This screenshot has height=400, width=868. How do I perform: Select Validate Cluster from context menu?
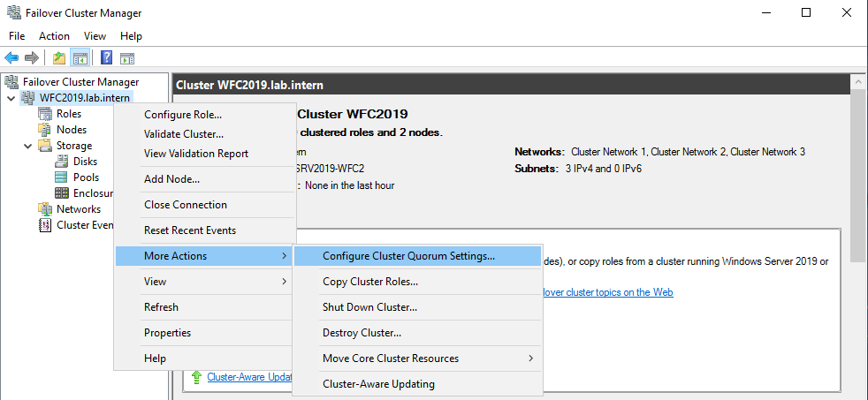point(184,134)
